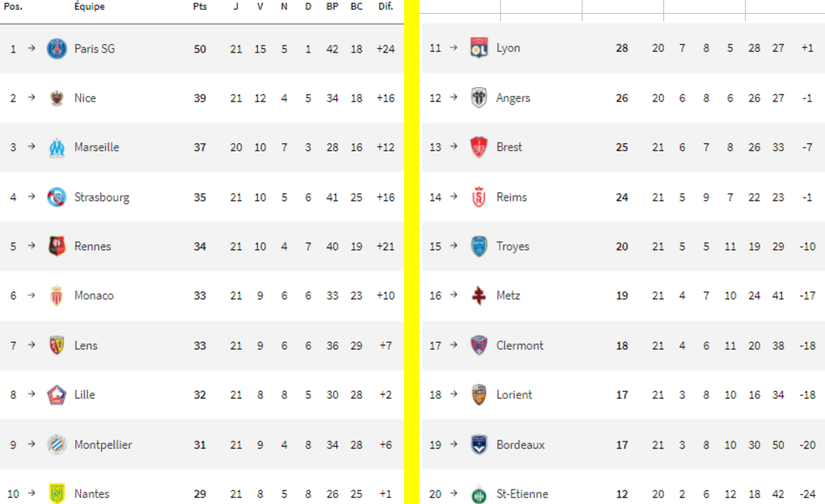Sort by the Dif. column header
Viewport: 825px width, 504px height.
(386, 7)
